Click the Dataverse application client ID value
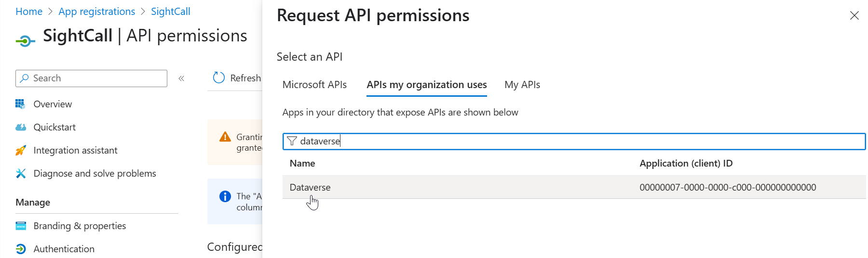 point(728,187)
